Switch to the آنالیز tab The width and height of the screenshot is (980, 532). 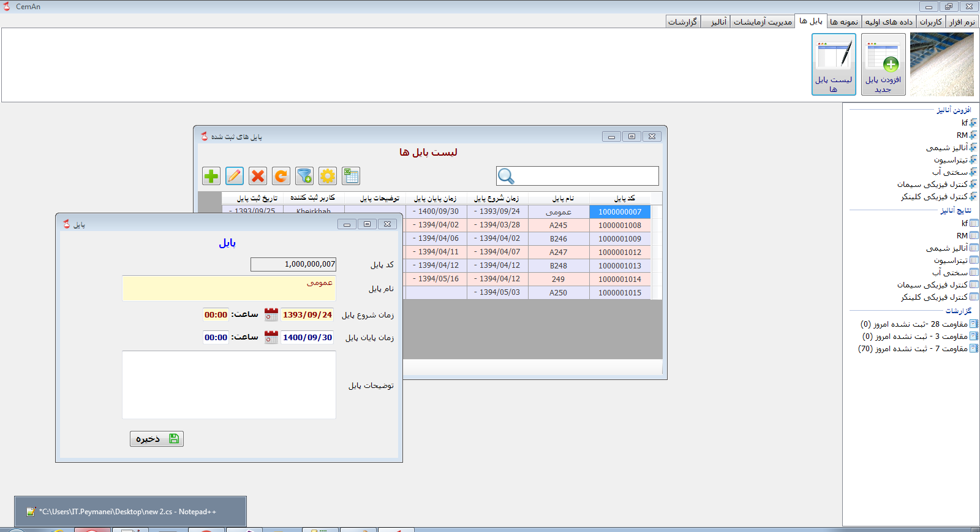tap(716, 22)
